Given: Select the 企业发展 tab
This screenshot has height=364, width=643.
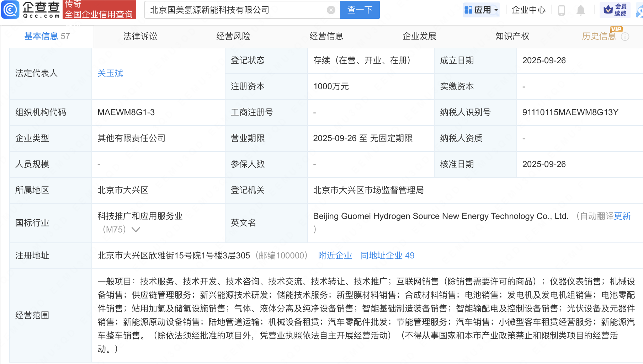Looking at the screenshot, I should click(419, 36).
